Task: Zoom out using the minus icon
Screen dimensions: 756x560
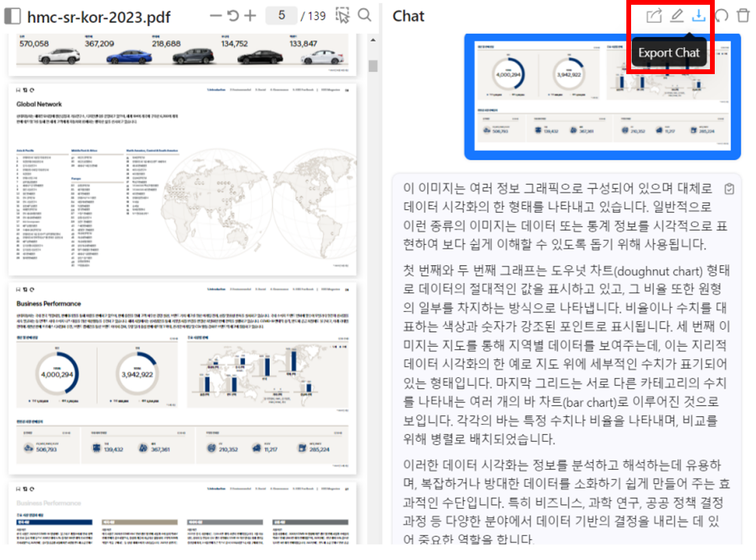Action: (x=216, y=16)
